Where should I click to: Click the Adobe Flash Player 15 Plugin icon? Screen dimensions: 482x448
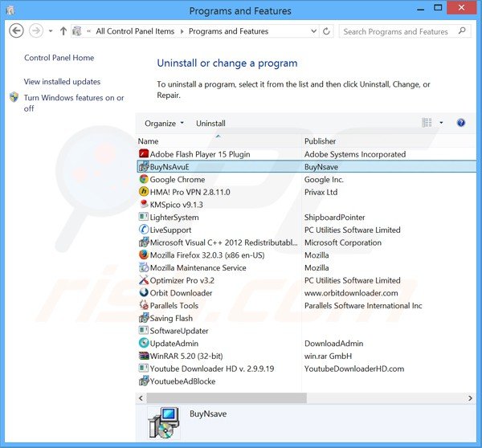coord(144,153)
